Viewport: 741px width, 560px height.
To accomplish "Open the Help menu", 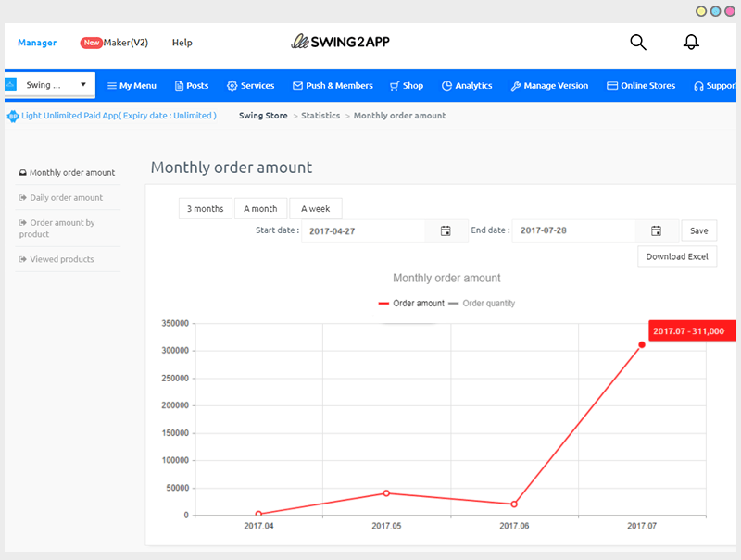I will 182,43.
